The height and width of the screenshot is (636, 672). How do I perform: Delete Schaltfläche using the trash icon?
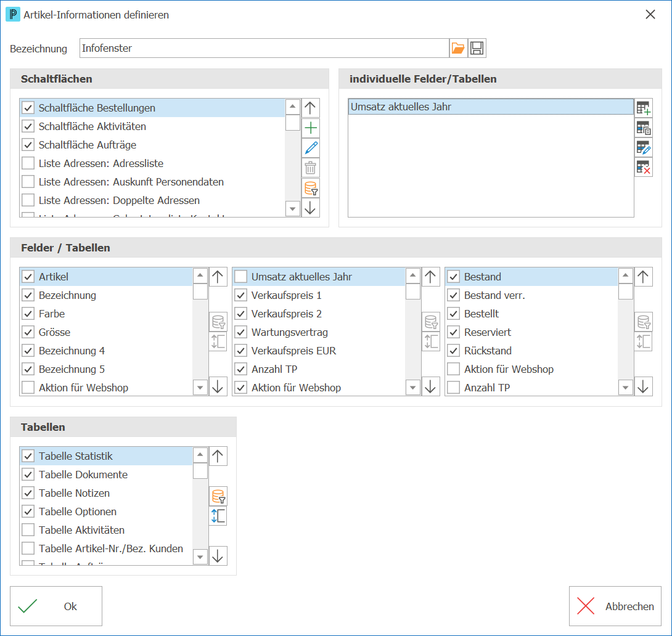(x=311, y=168)
